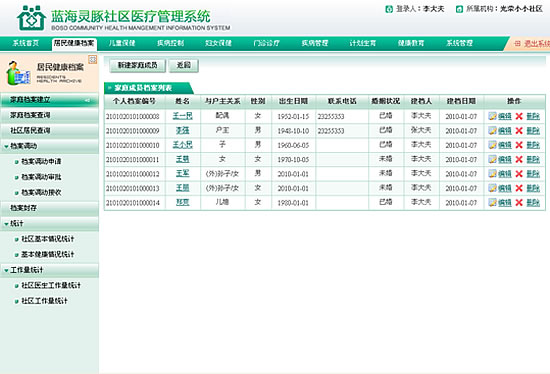Click the 返回 button
Viewport: 550px width, 374px height.
point(184,65)
